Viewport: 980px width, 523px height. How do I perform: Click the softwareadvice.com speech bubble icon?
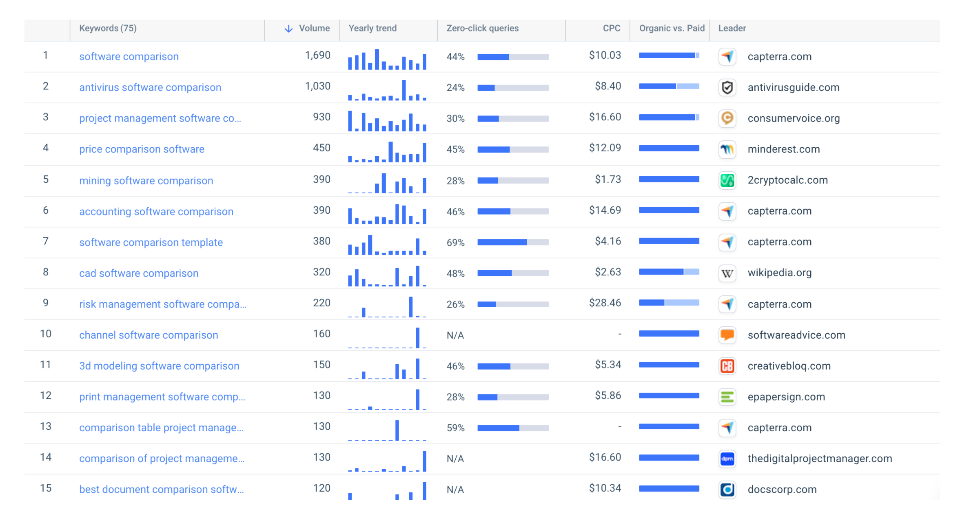[727, 335]
